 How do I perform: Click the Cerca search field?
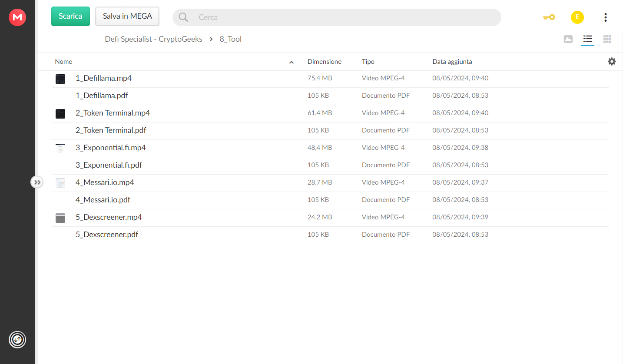click(337, 17)
